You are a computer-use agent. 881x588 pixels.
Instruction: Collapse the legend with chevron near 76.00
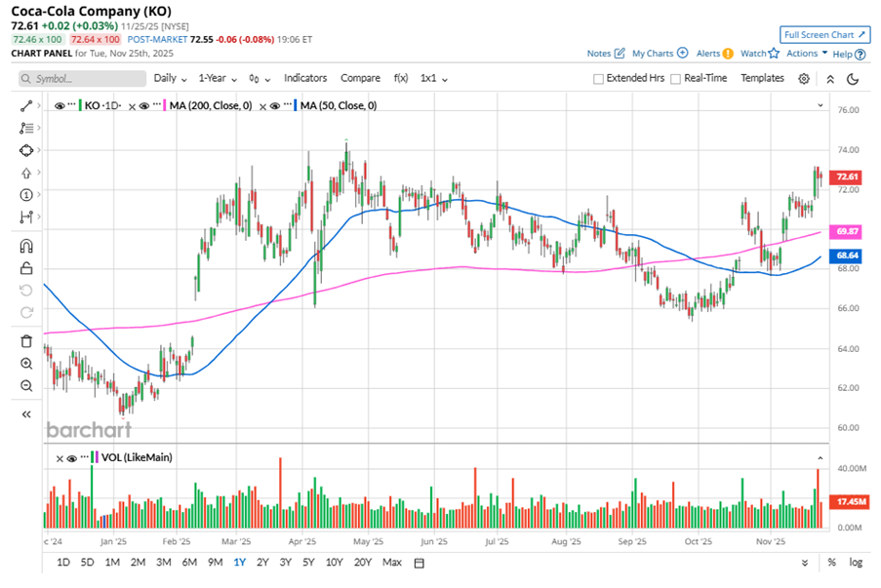821,105
